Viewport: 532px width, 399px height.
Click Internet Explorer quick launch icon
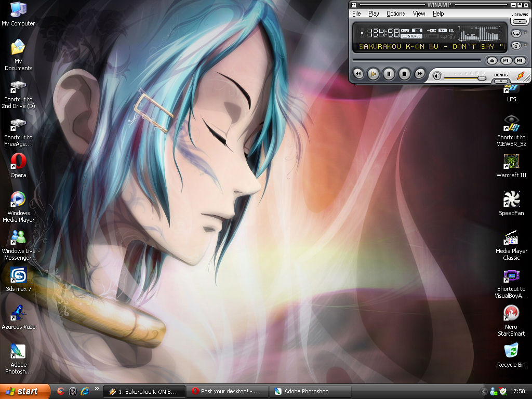(x=85, y=391)
